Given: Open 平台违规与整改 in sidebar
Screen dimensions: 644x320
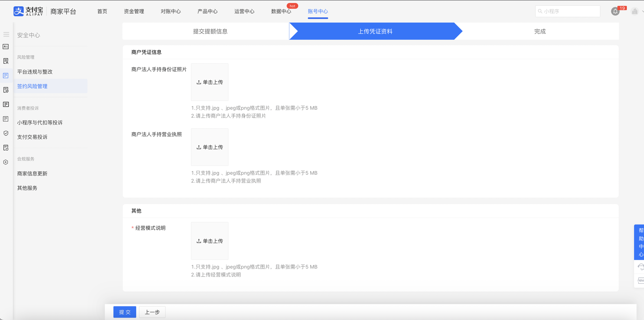Looking at the screenshot, I should tap(35, 72).
